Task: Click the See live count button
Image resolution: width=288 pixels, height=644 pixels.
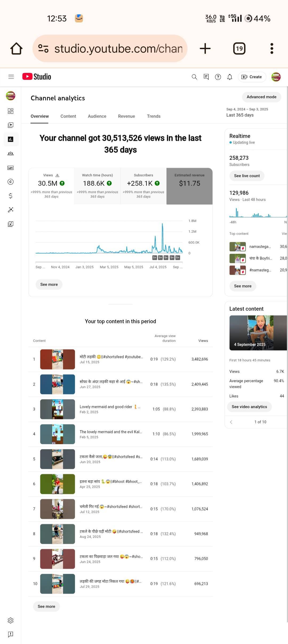Action: [x=247, y=176]
